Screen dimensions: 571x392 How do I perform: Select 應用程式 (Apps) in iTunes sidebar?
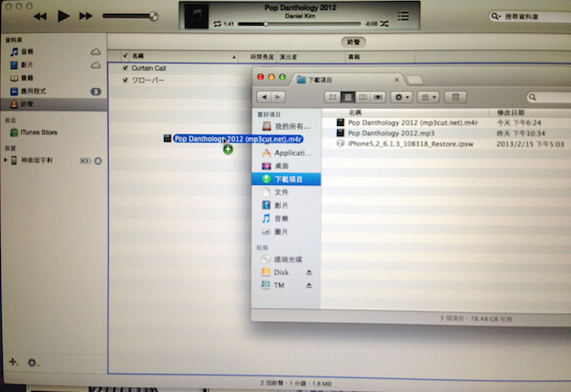tap(33, 91)
